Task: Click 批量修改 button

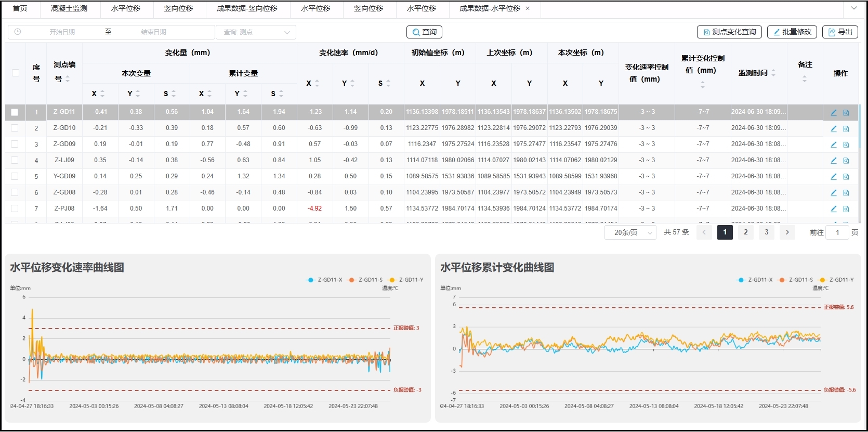Action: (x=792, y=32)
